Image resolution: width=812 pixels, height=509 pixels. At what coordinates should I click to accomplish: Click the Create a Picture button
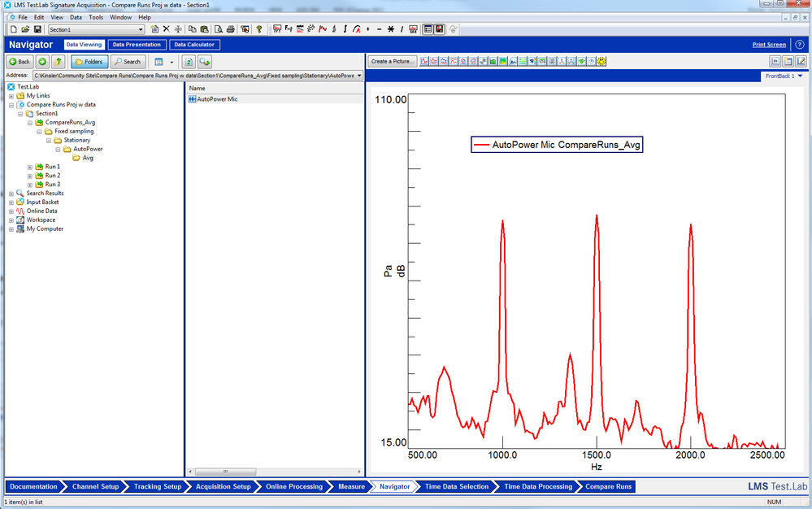393,61
